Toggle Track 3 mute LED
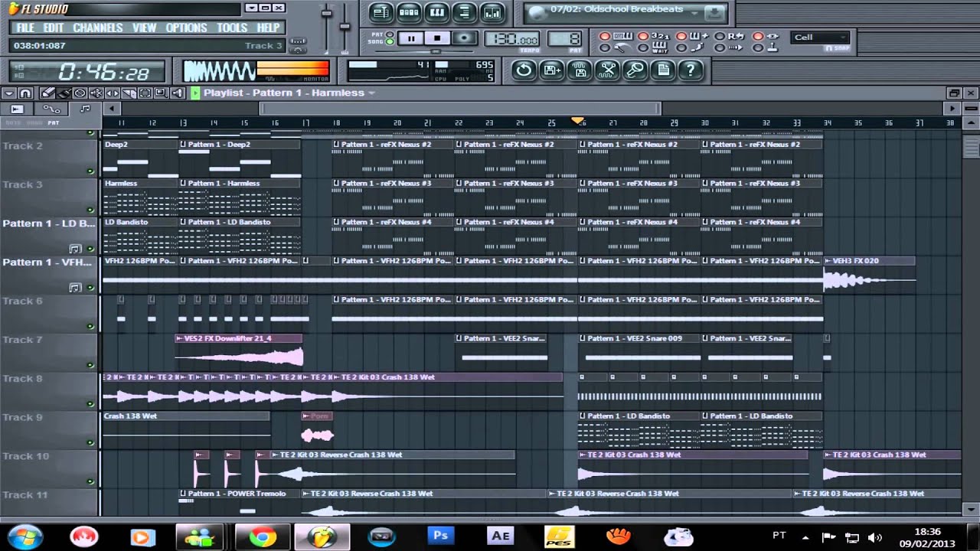980x551 pixels. [x=90, y=210]
